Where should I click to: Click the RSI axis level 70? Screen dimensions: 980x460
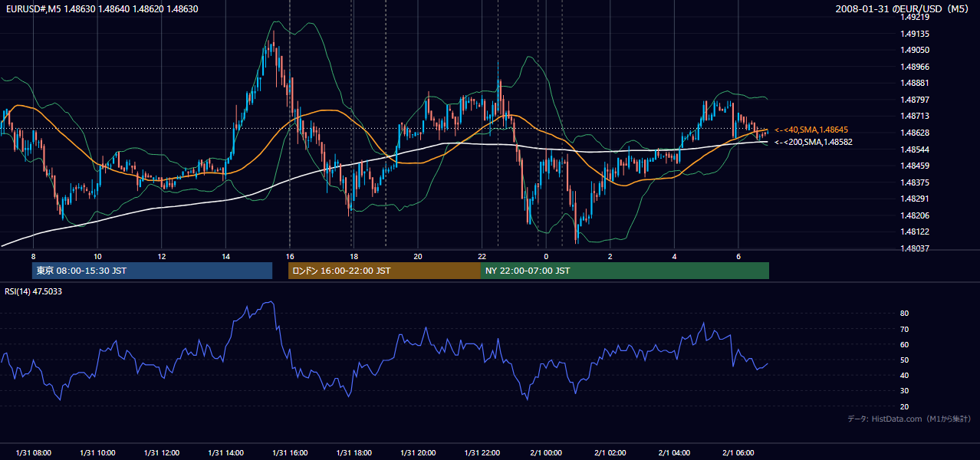tap(904, 329)
